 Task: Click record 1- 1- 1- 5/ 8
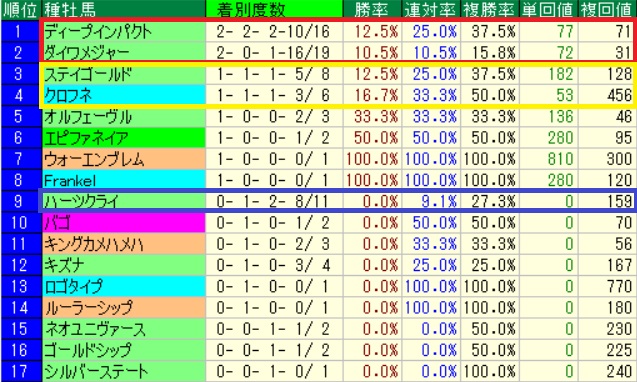(273, 74)
